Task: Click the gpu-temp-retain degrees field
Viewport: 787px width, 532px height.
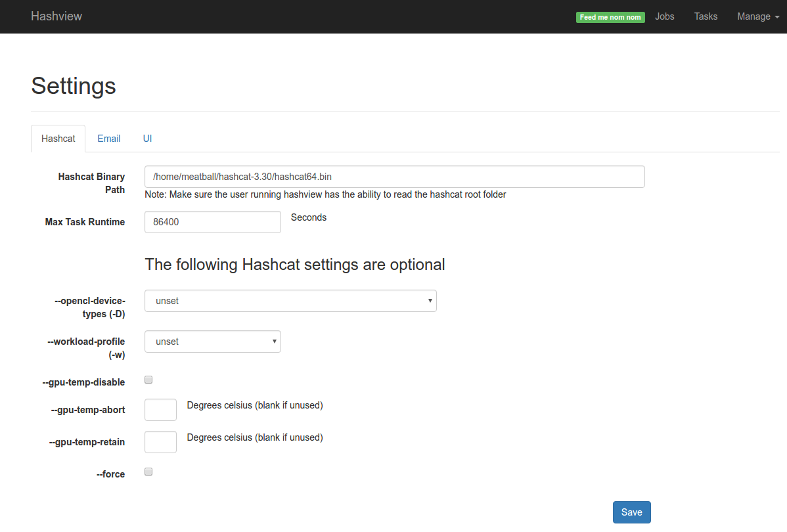Action: (x=160, y=441)
